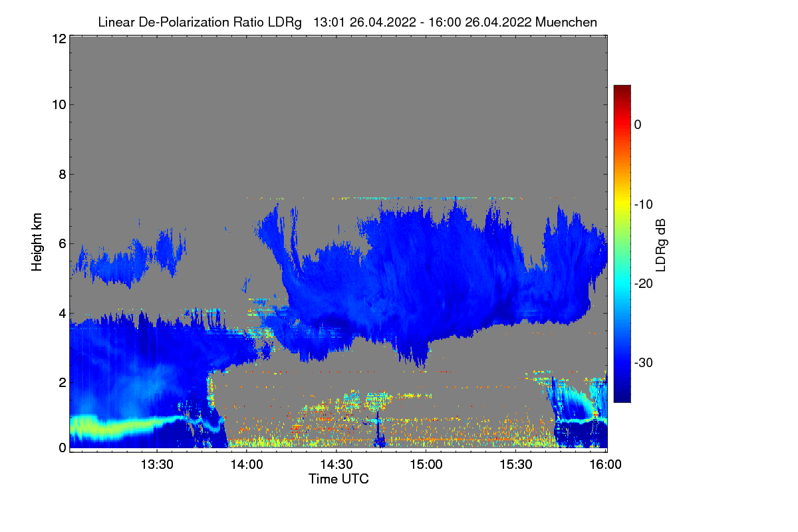The height and width of the screenshot is (532, 798).
Task: Click the '13:30' time tick label
Action: click(156, 464)
